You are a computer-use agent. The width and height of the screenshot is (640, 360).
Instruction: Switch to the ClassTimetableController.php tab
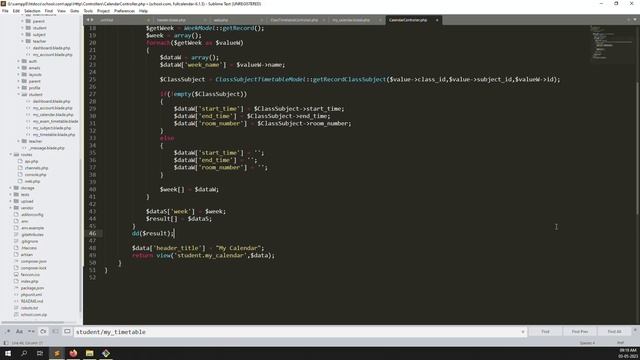294,20
